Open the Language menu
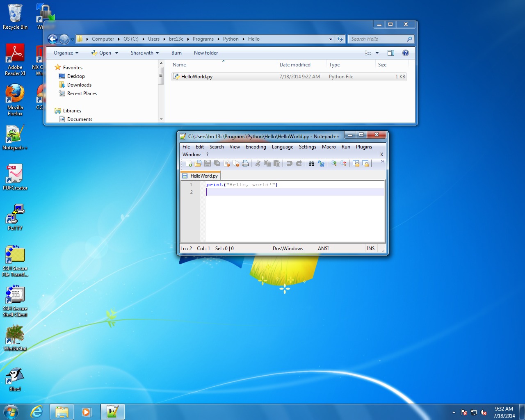Screen dimensions: 525x420 [283, 147]
